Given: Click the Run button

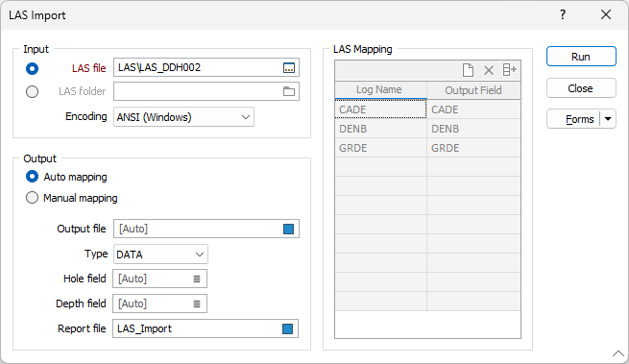Looking at the screenshot, I should 581,57.
